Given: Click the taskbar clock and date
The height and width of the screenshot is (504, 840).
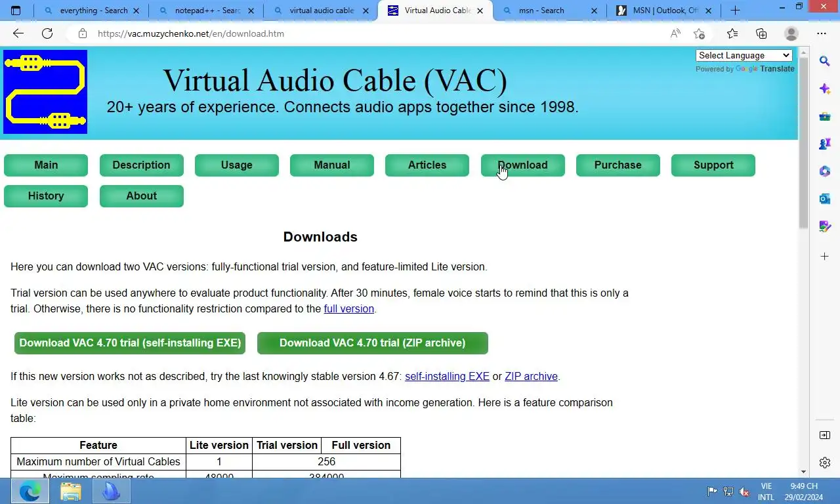Looking at the screenshot, I should (x=803, y=492).
